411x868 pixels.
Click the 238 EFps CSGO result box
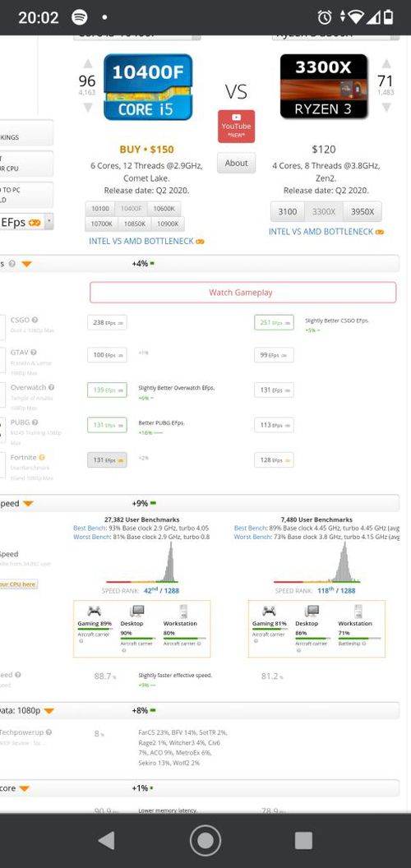(107, 322)
